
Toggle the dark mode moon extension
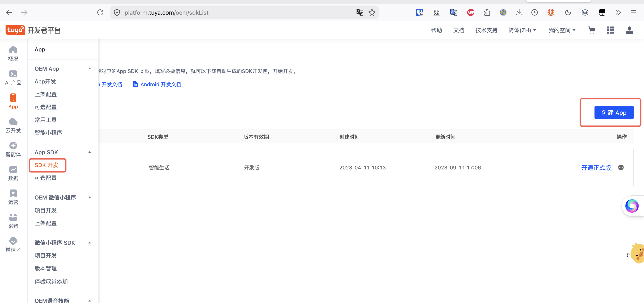point(568,13)
